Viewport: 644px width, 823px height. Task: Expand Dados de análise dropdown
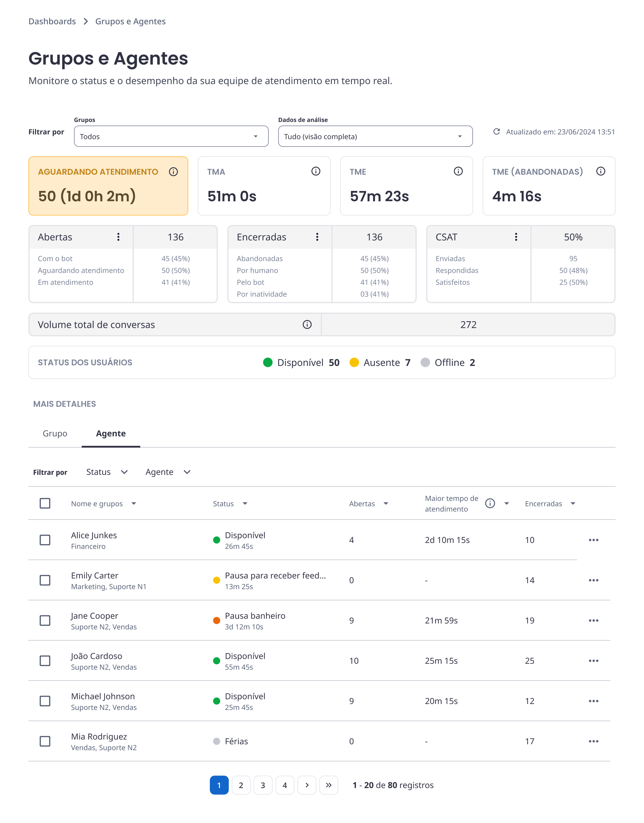tap(375, 136)
